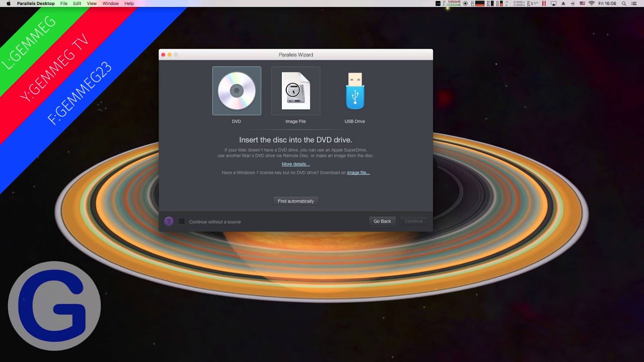Open the Help menu

(129, 4)
